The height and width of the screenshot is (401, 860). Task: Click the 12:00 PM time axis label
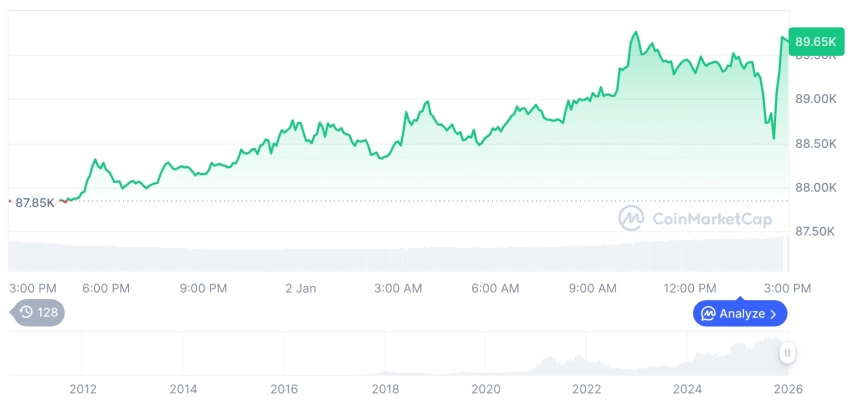[691, 288]
